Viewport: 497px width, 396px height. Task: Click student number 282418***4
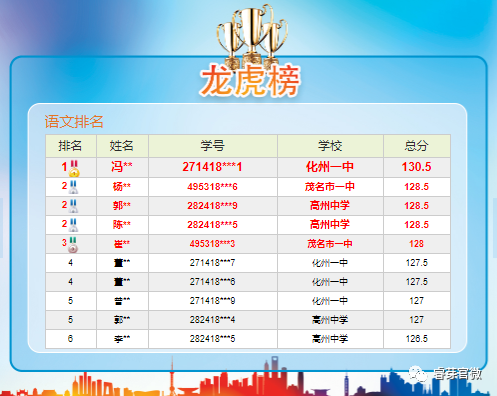coord(212,320)
